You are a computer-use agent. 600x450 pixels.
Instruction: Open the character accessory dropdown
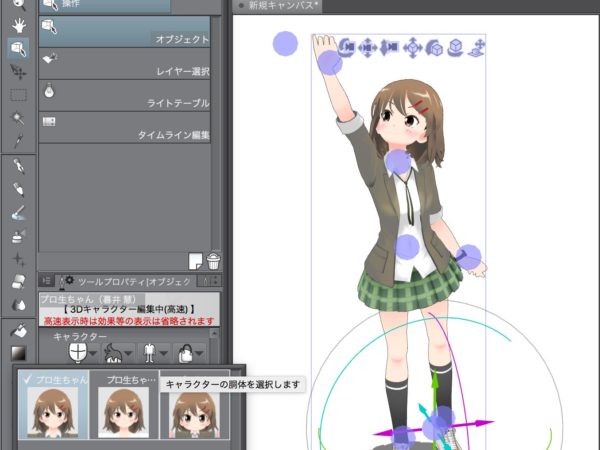pyautogui.click(x=191, y=353)
